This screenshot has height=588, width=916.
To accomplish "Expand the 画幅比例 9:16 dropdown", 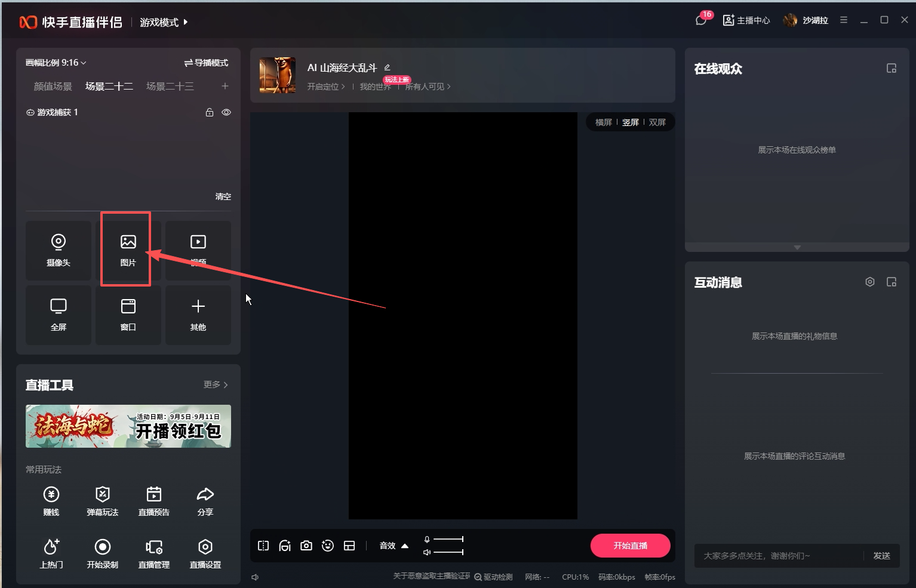I will coord(56,63).
